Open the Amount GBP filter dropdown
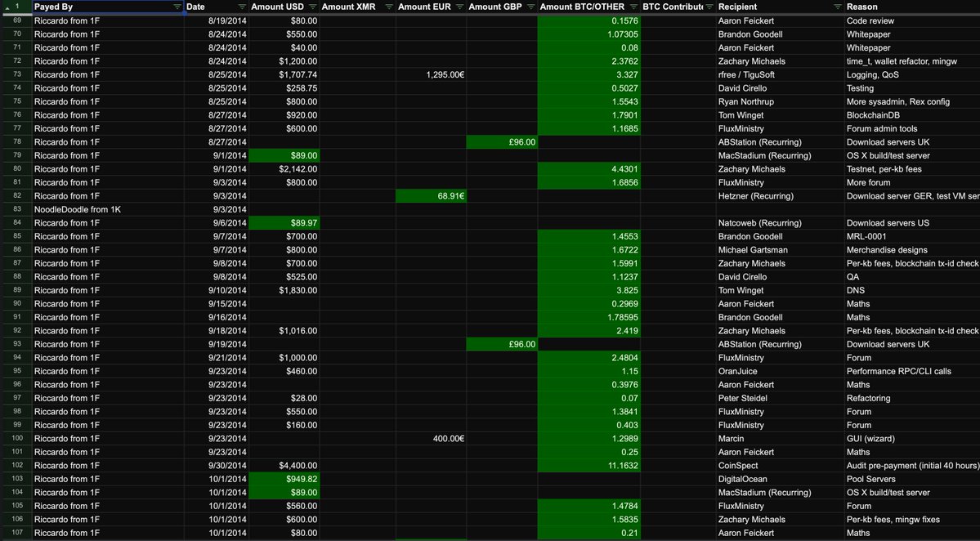 (x=530, y=7)
